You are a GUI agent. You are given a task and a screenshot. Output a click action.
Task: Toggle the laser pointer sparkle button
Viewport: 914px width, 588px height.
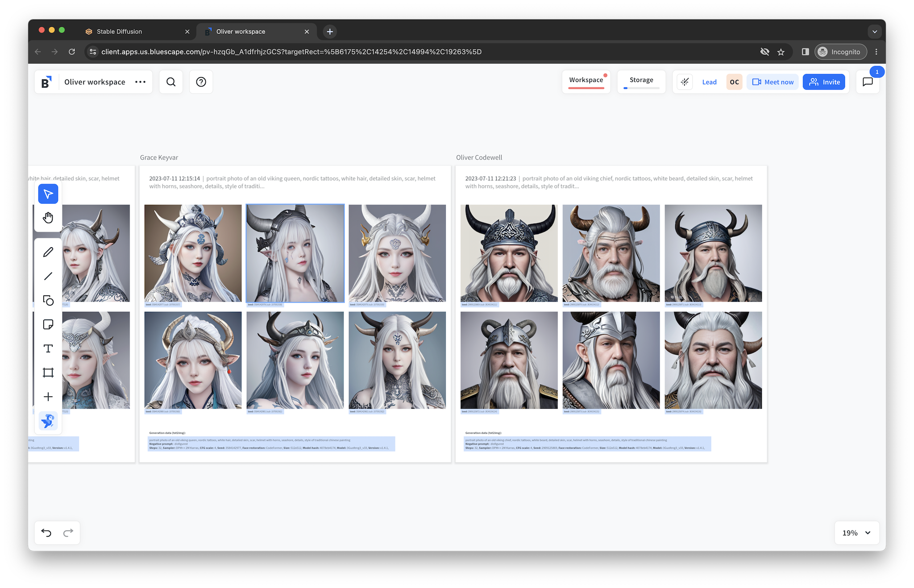point(685,82)
